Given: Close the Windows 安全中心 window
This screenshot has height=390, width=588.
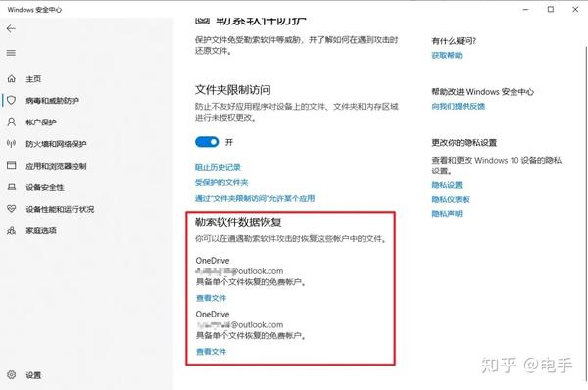Looking at the screenshot, I should (x=575, y=10).
